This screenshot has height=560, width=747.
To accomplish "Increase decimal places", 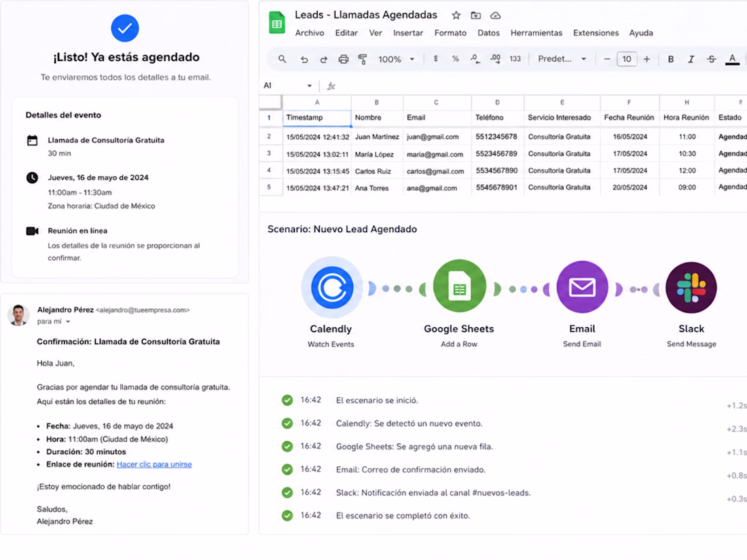I will pos(496,58).
